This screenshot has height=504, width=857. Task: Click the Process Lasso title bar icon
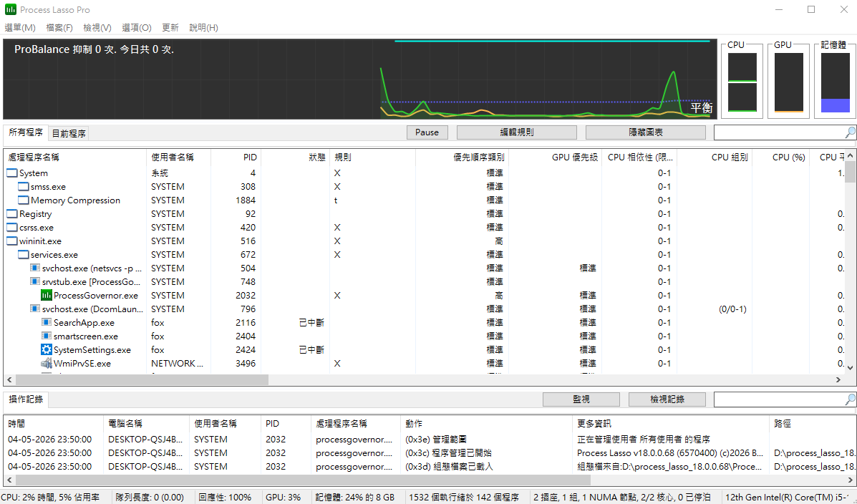11,10
